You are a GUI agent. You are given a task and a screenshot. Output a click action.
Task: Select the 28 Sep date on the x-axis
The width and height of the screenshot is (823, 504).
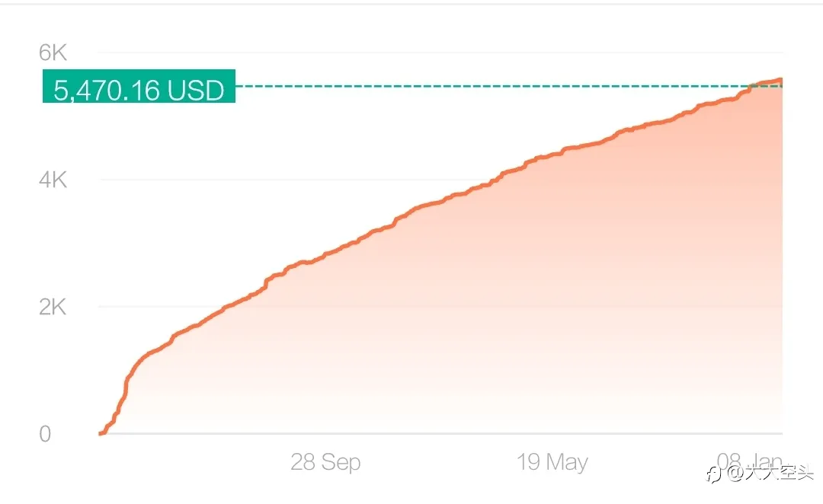(325, 462)
